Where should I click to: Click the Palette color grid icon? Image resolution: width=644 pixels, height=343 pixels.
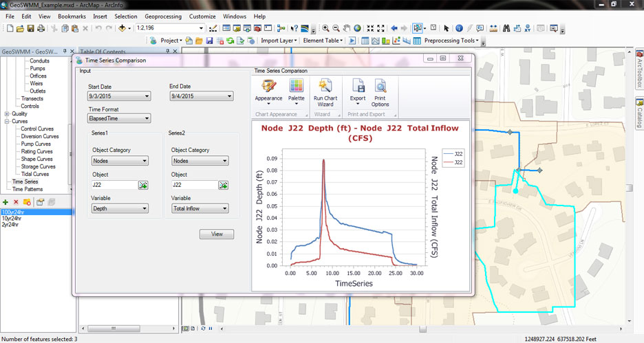(x=296, y=87)
